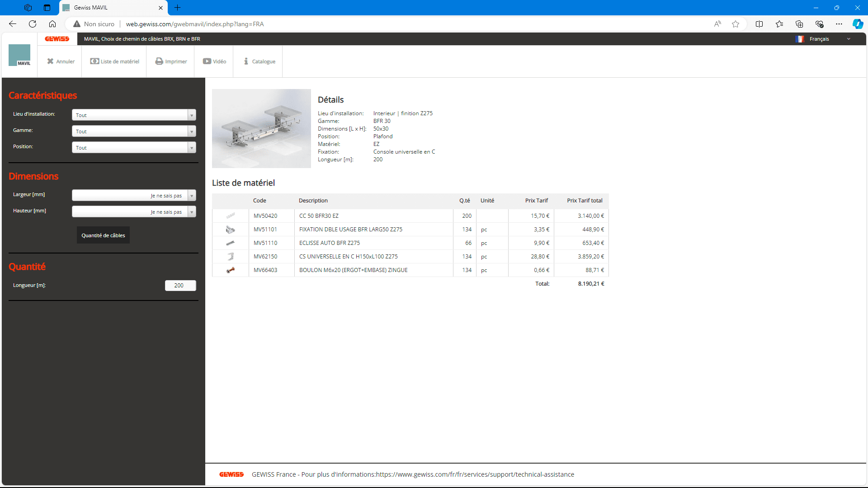
Task: Click the MV50420 cable tray thumbnail
Action: [231, 216]
